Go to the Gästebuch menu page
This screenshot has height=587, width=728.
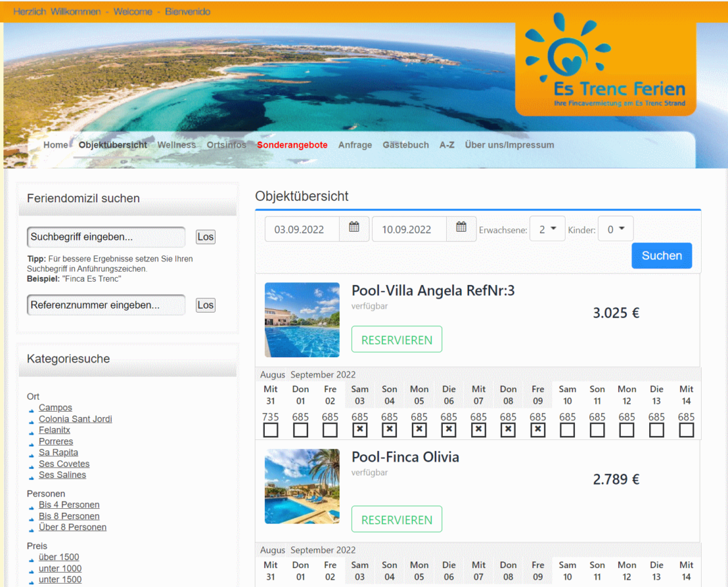pyautogui.click(x=406, y=145)
